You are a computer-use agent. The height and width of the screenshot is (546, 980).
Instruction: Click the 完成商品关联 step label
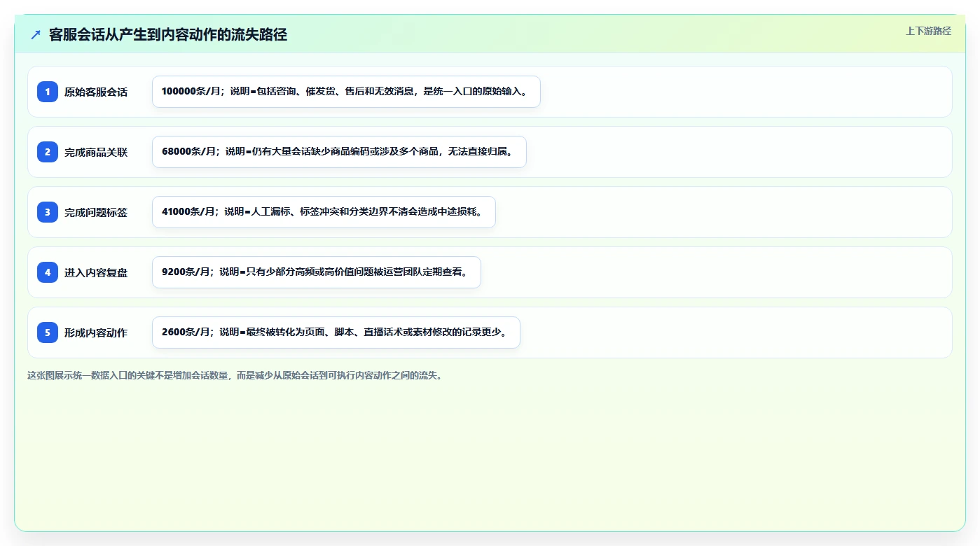pyautogui.click(x=96, y=152)
